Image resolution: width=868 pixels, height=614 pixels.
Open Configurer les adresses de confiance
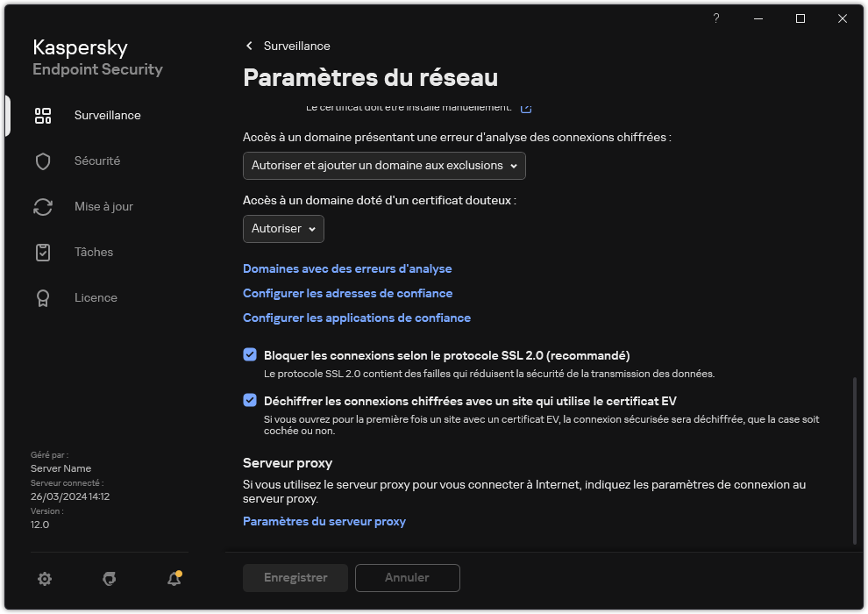347,293
